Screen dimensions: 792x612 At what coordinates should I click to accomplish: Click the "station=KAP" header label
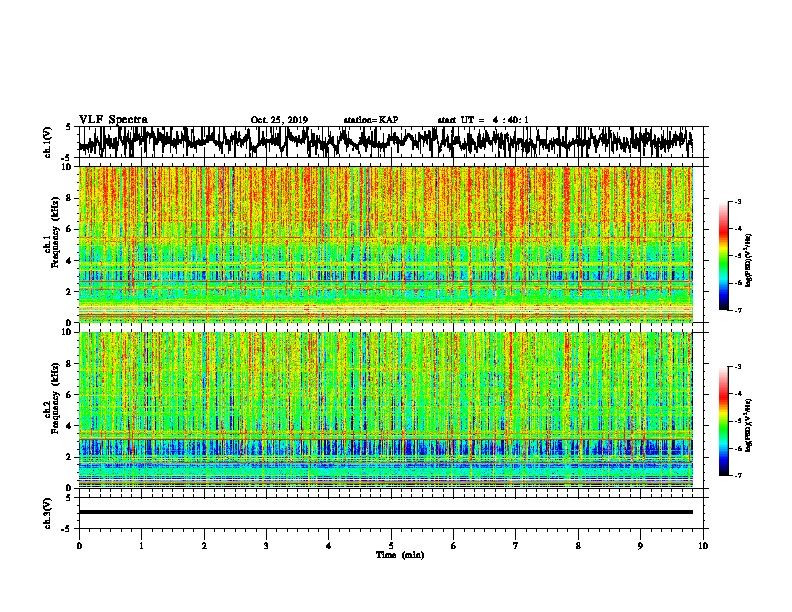pos(371,120)
